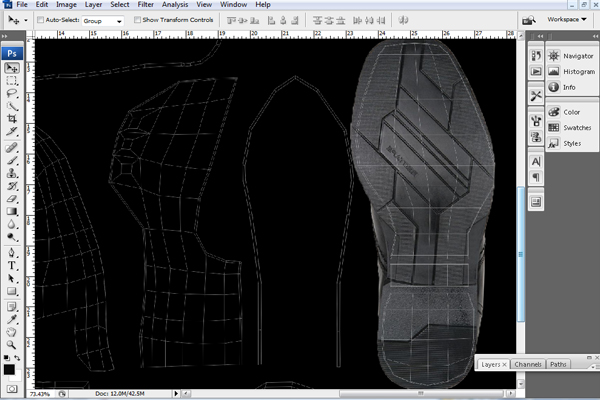This screenshot has width=600, height=400.
Task: Open the View menu
Action: point(204,5)
